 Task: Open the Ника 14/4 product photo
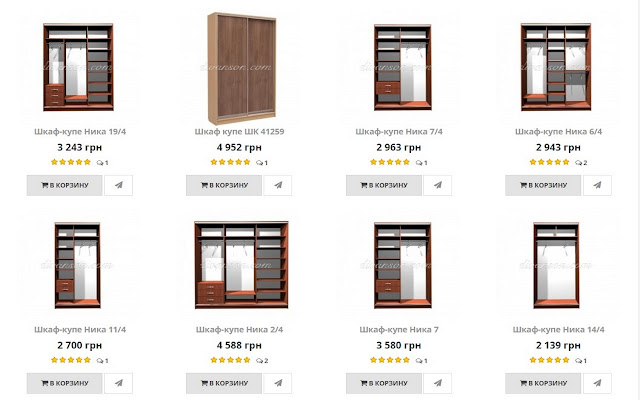(558, 263)
